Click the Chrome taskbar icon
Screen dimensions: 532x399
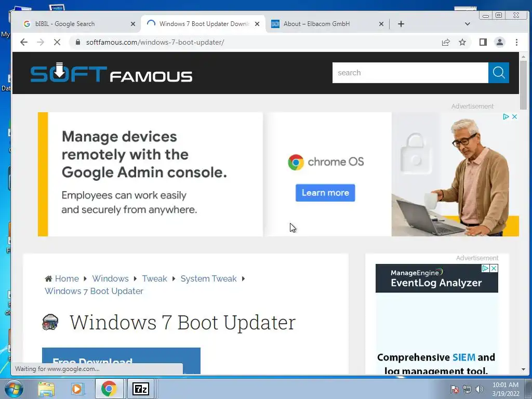pyautogui.click(x=109, y=389)
